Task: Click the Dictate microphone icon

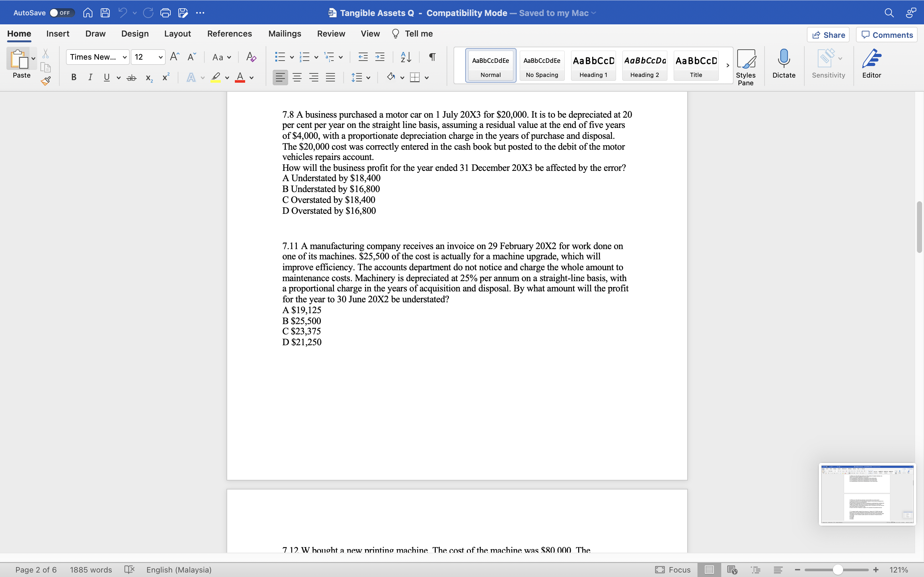Action: pyautogui.click(x=783, y=63)
